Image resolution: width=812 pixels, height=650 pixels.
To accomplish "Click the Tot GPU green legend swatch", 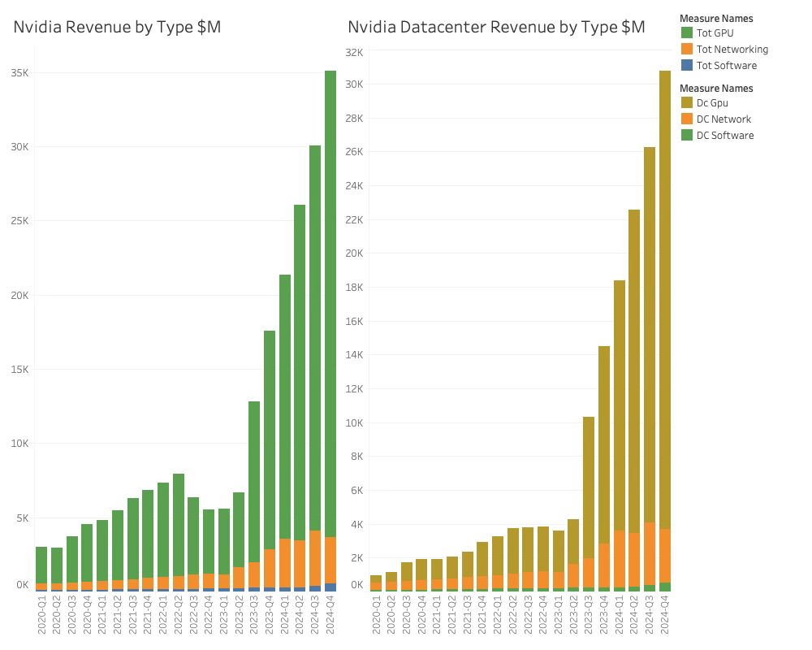I will point(687,32).
